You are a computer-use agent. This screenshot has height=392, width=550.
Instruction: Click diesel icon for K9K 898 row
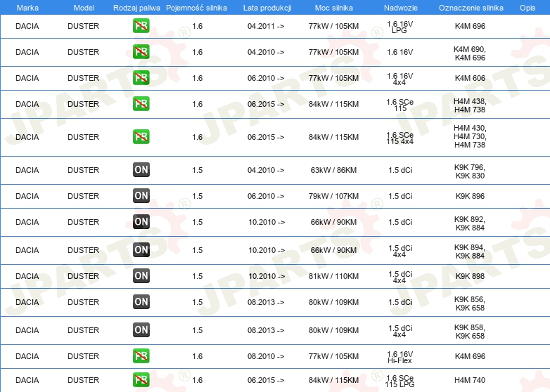tap(141, 275)
